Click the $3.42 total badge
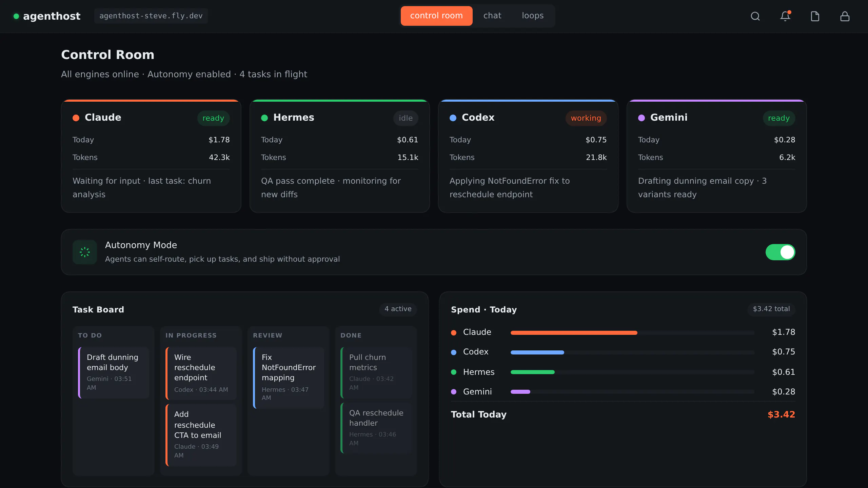Image resolution: width=868 pixels, height=488 pixels. [x=771, y=309]
